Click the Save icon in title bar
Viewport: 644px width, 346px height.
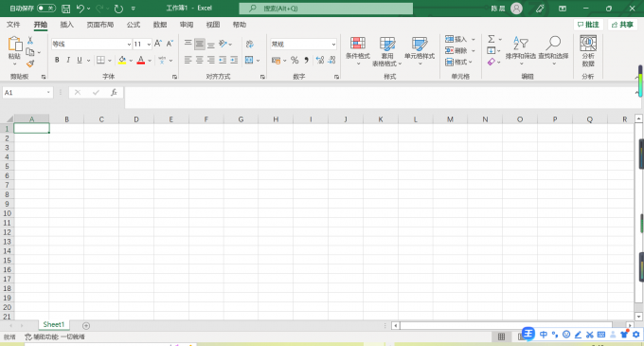coord(65,9)
